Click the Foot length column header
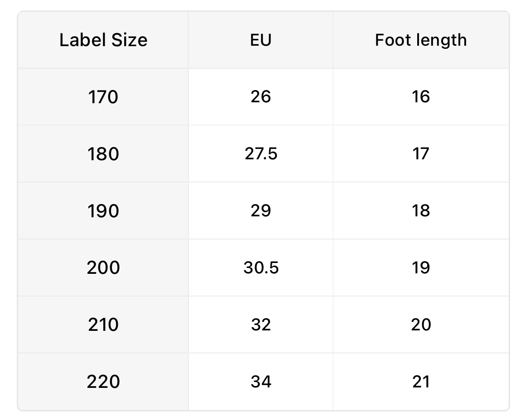 pyautogui.click(x=421, y=40)
